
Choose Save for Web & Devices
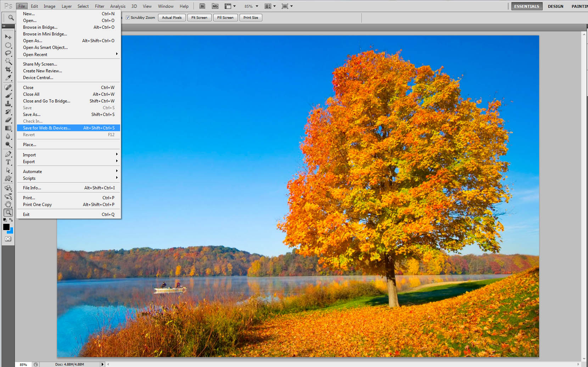[46, 128]
